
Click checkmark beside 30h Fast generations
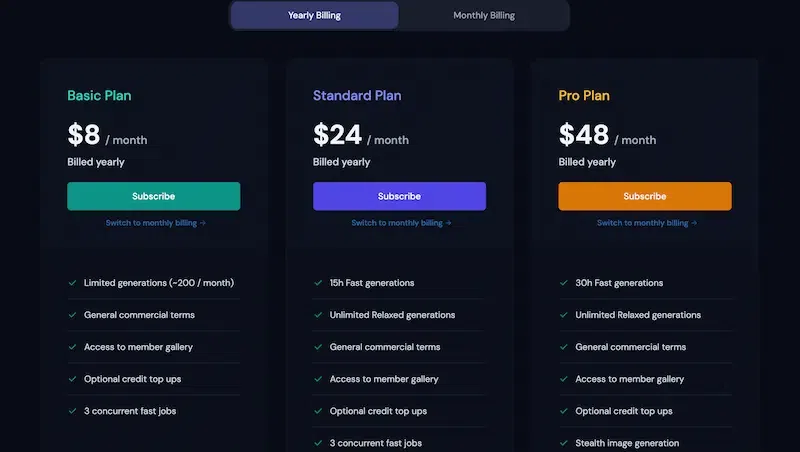point(564,283)
